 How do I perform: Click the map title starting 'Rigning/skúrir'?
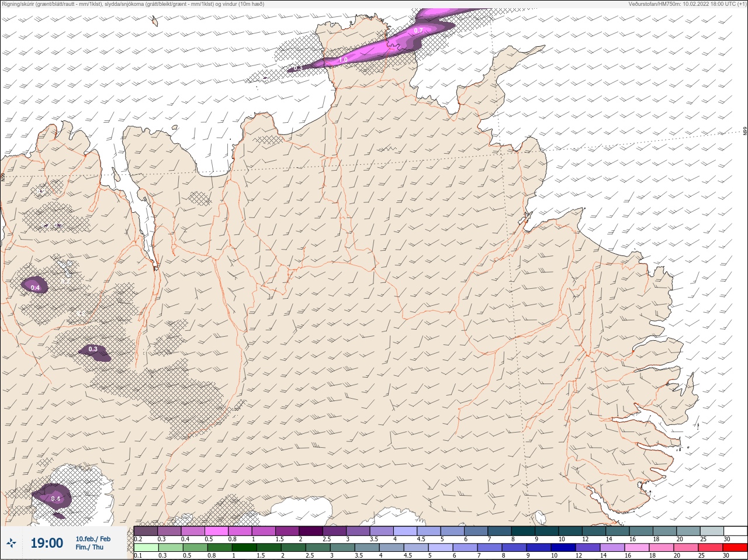click(133, 4)
